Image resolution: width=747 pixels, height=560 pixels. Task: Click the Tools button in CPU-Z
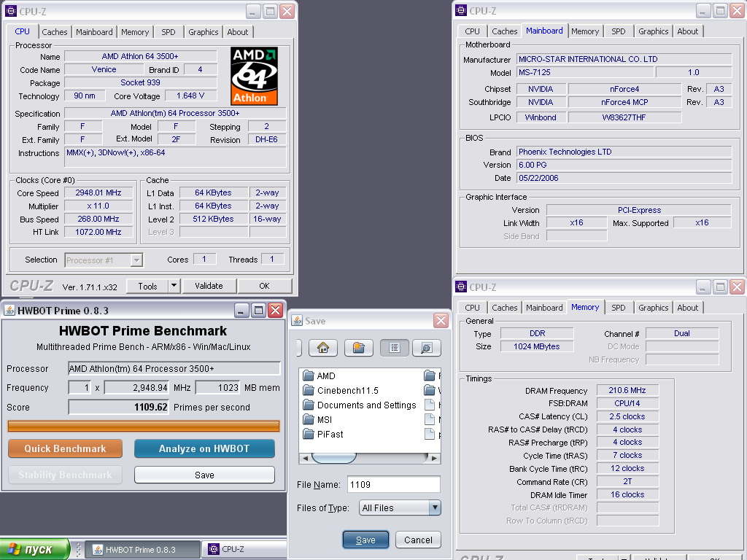tap(147, 286)
